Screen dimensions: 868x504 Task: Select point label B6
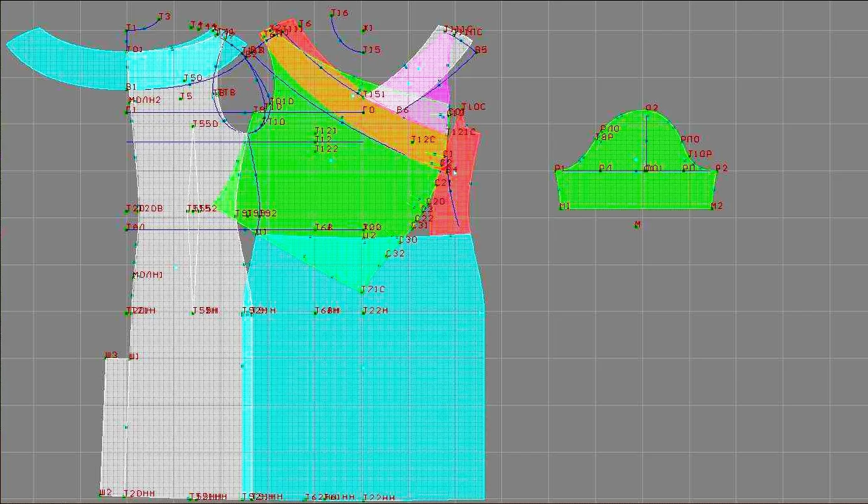click(x=403, y=110)
